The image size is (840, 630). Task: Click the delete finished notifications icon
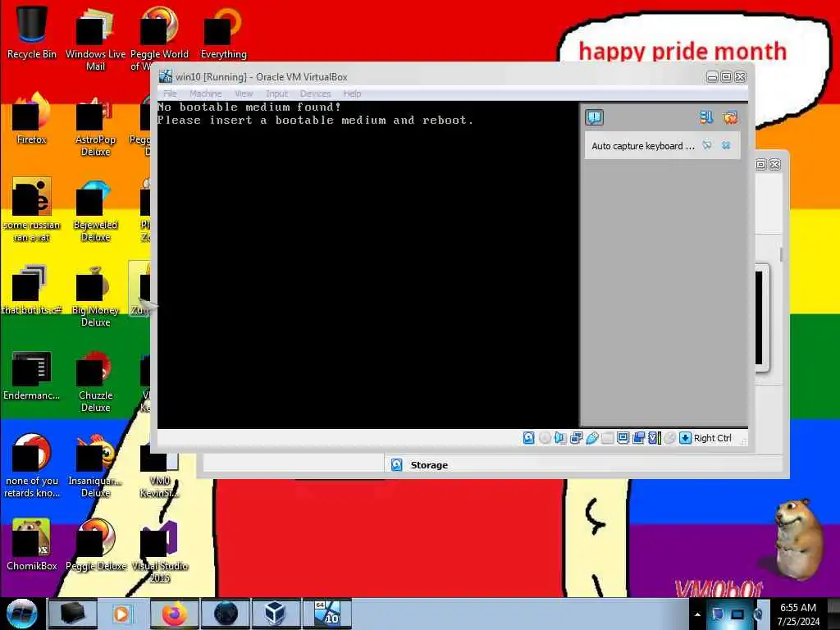point(730,117)
